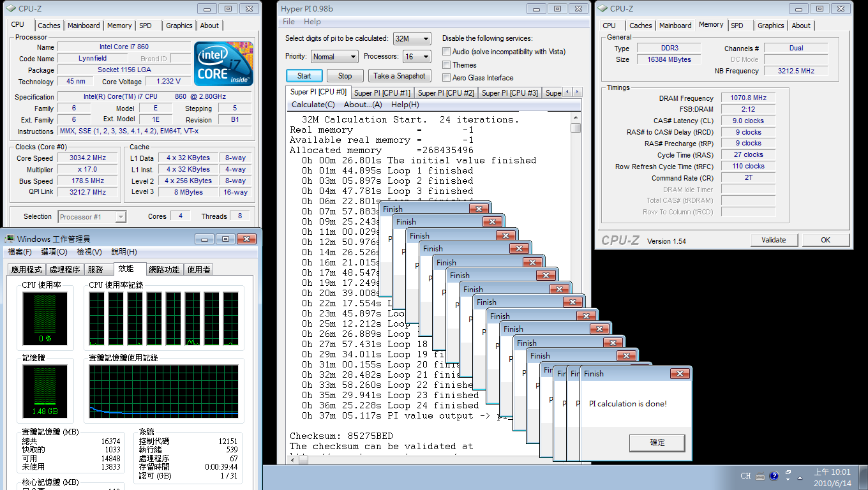Click the DRAM Frequency value 1070.8 MHz
Screen dimensions: 868x490
[748, 98]
